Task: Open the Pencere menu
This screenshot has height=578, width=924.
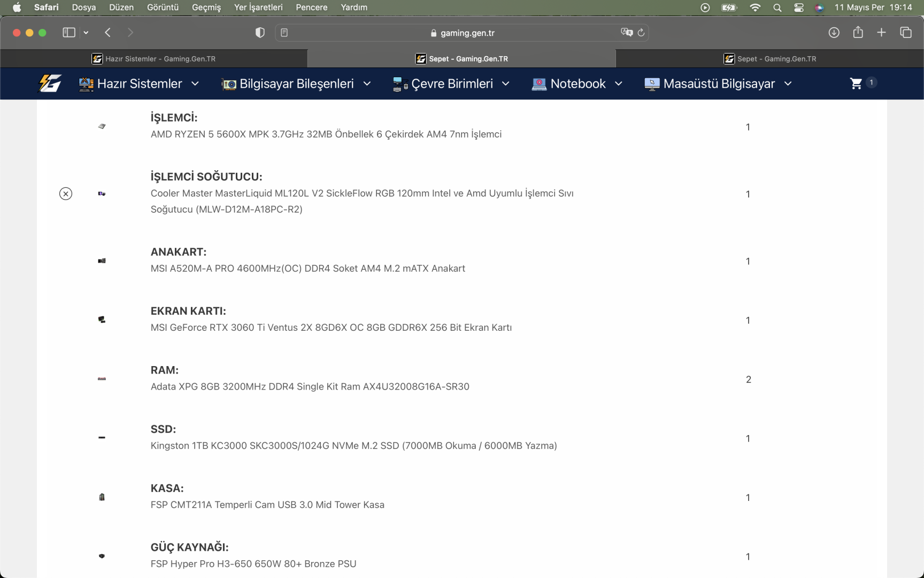Action: [x=312, y=7]
